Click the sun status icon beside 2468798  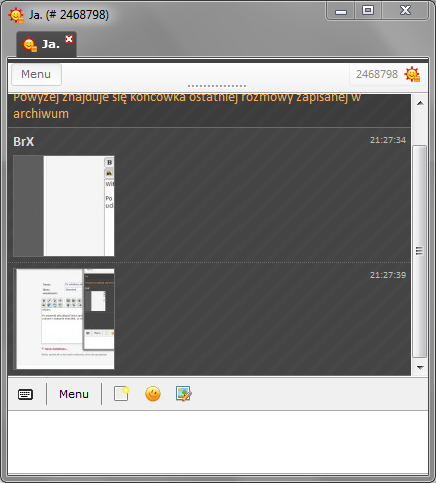[x=412, y=74]
